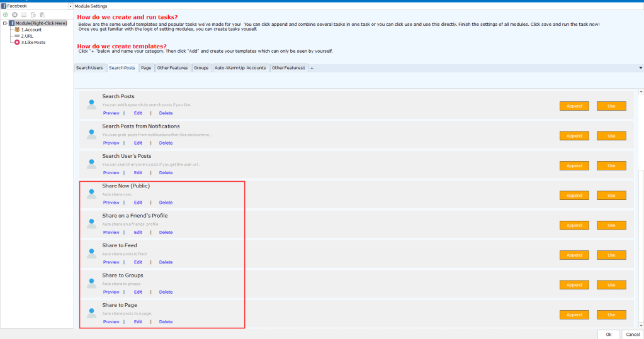
Task: Click the paste icon in left toolbar
Action: (x=42, y=14)
